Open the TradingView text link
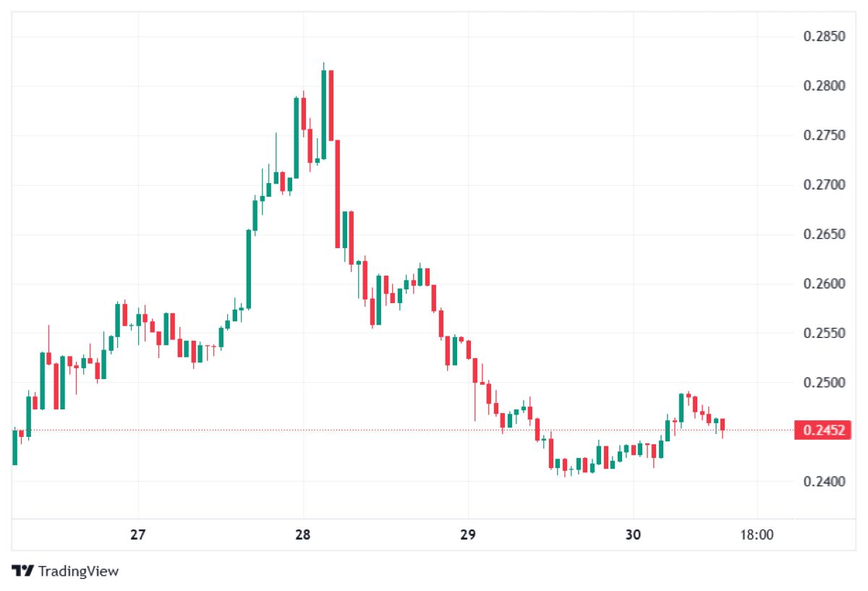 coord(78,571)
